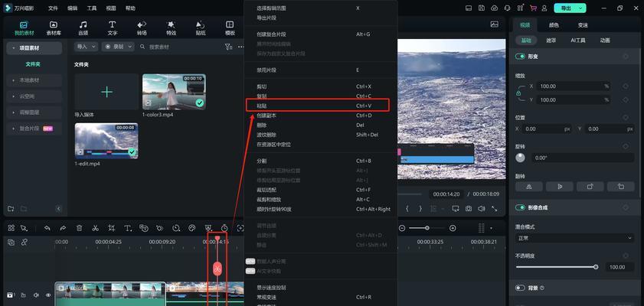
Task: Click the four-squares layout icon in timeline toolbar
Action: (11, 228)
